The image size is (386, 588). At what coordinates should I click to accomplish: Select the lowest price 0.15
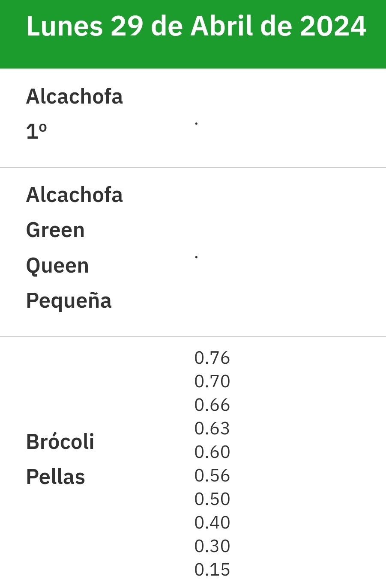coord(212,570)
